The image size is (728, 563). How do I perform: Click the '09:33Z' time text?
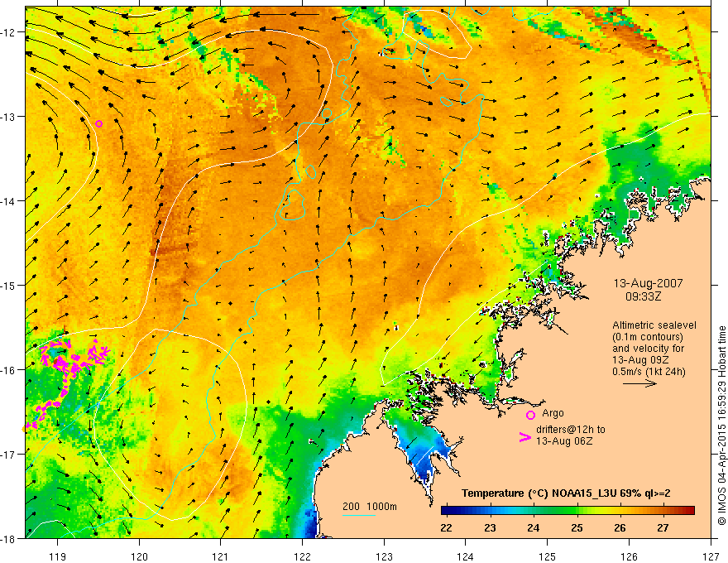point(643,296)
